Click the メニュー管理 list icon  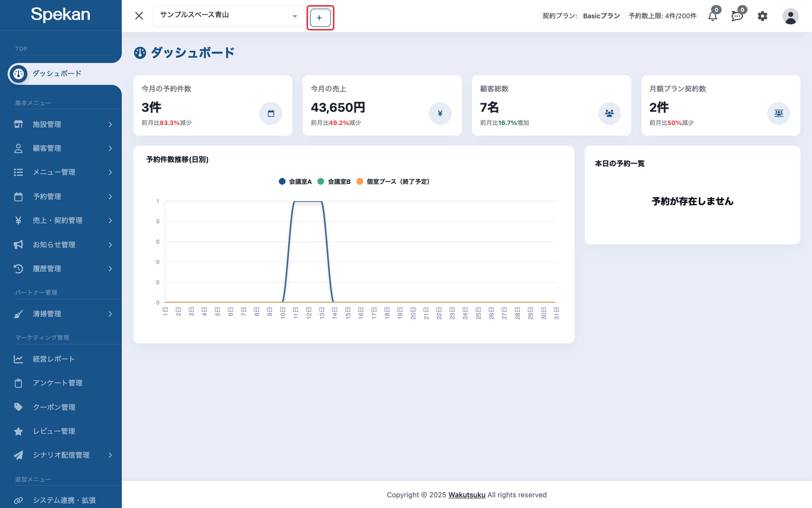[18, 172]
